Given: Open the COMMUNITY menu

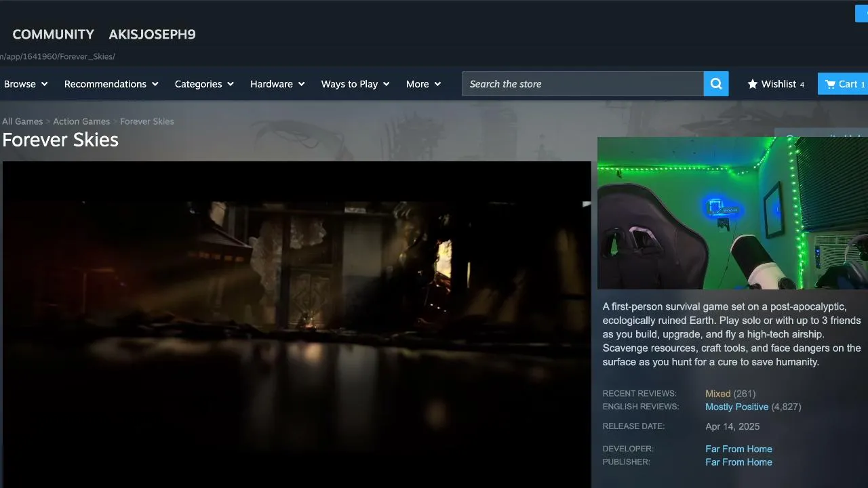Looking at the screenshot, I should click(54, 35).
